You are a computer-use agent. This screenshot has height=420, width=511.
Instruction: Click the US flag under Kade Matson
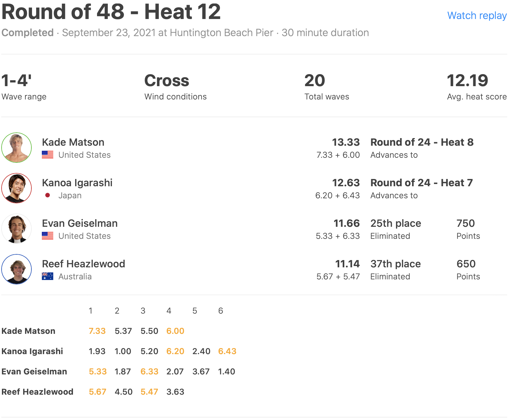(x=48, y=155)
